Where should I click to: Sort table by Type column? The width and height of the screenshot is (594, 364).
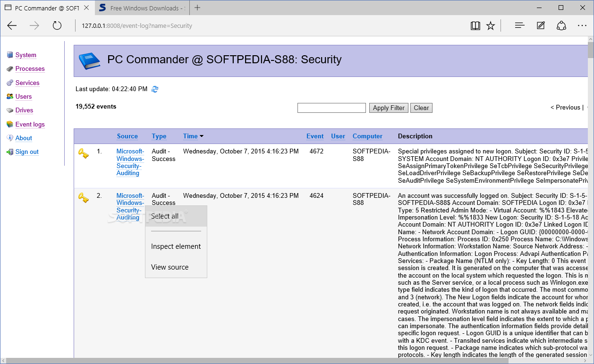coord(159,136)
